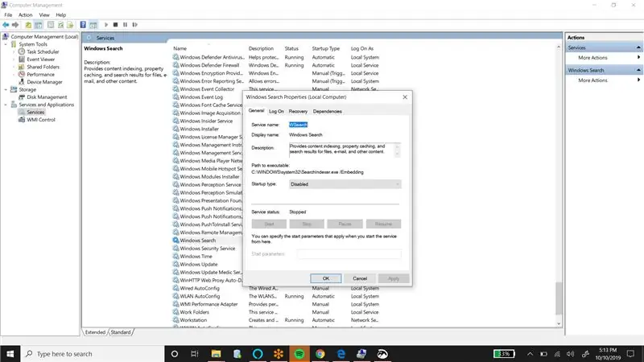644x362 pixels.
Task: Select Services node in the tree
Action: tap(35, 112)
